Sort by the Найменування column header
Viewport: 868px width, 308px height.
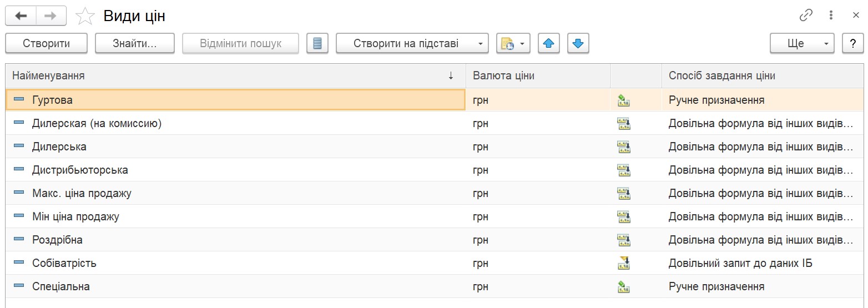coord(236,76)
